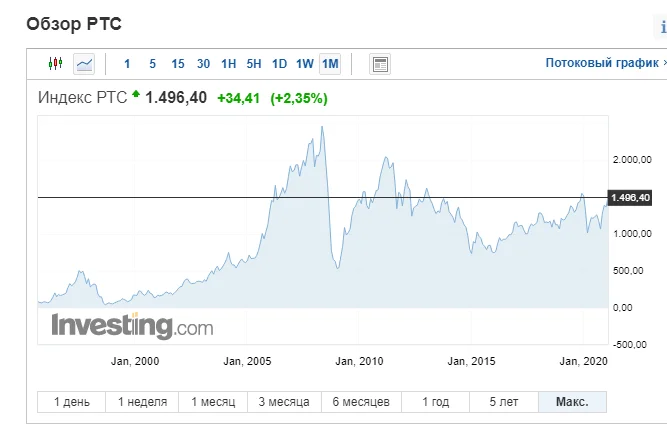Show the 1 день time range
Screen dimensions: 667x424
click(70, 402)
